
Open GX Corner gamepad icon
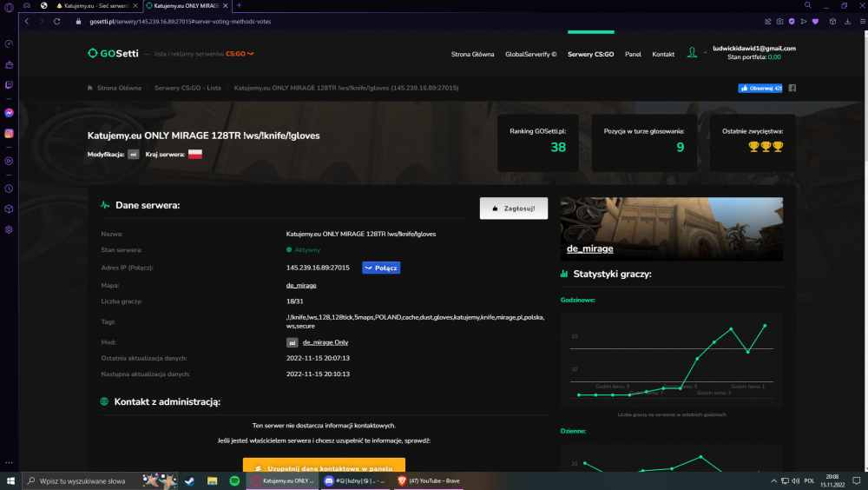27,5
